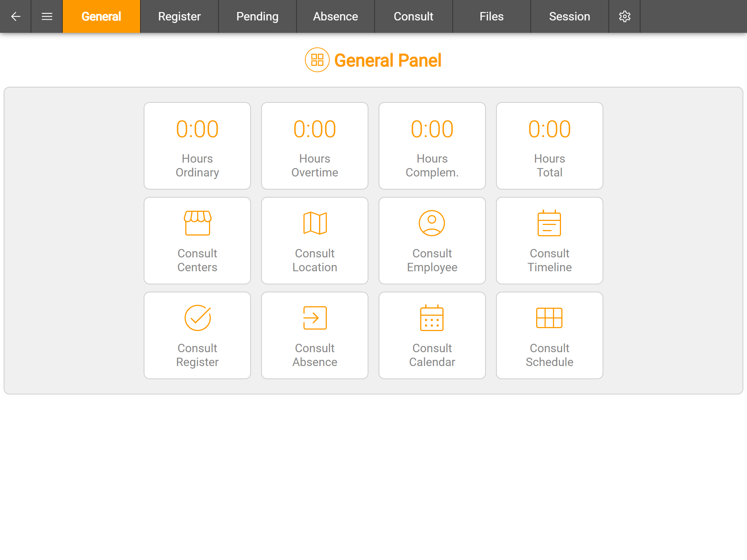This screenshot has width=747, height=560.
Task: Open the Consult Schedule grid icon
Action: tap(549, 318)
